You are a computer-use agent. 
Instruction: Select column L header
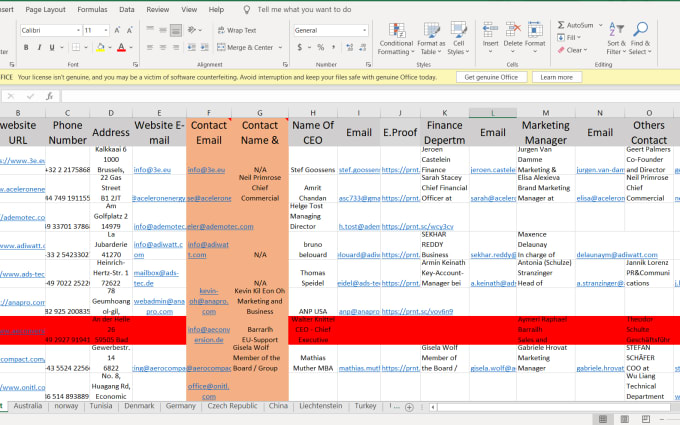(493, 113)
